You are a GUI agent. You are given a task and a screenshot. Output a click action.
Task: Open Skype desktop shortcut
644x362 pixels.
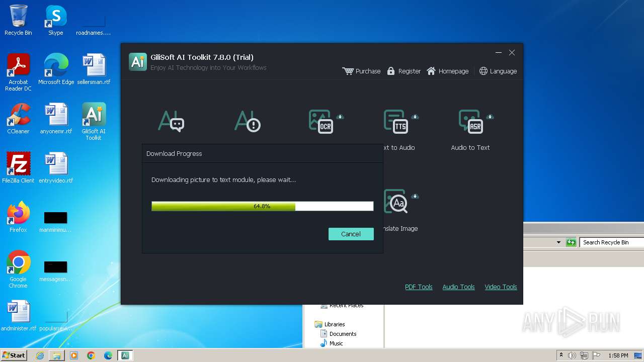(56, 20)
